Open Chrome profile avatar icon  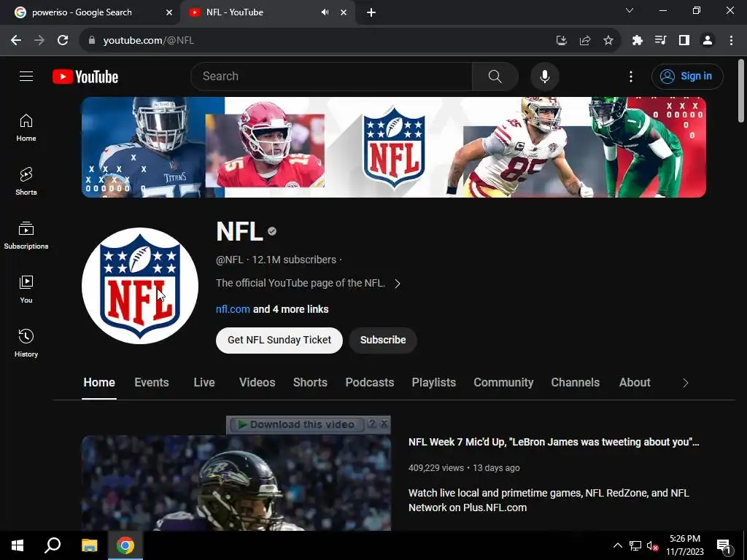(708, 41)
